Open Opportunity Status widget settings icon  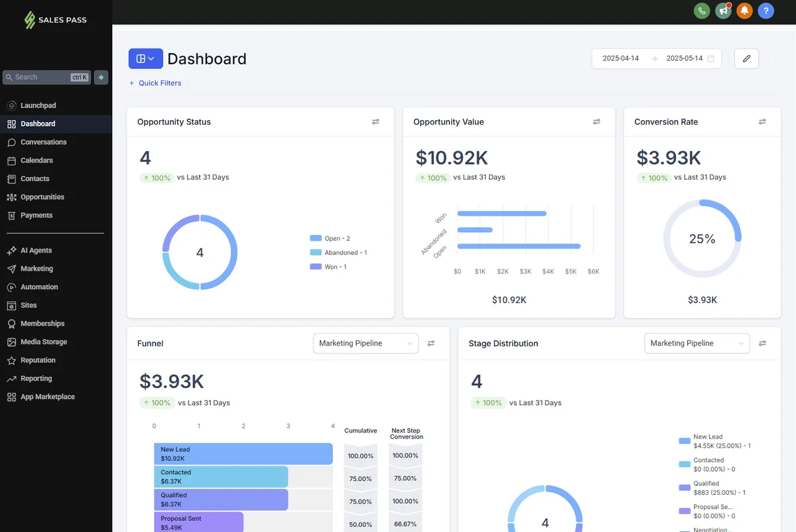coord(375,122)
